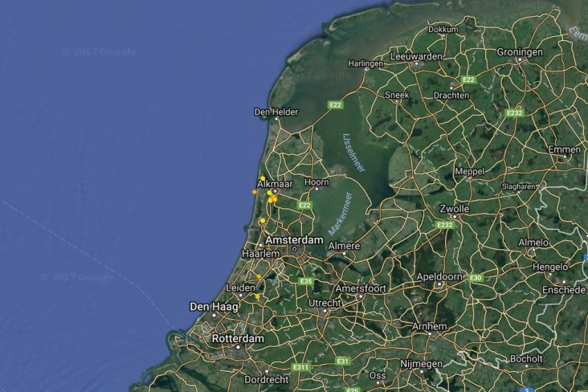The image size is (588, 392).
Task: Select the Markermeer water label
Action: (x=341, y=214)
